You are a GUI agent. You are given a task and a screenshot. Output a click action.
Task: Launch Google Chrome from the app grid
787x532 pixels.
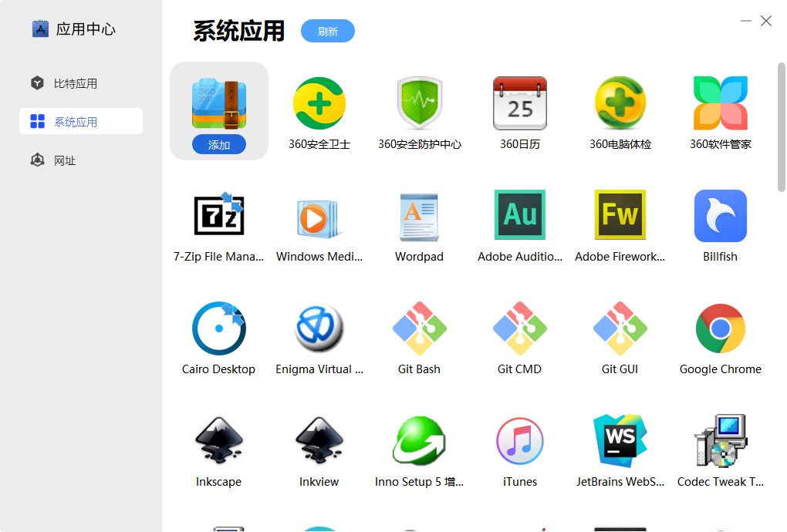(720, 328)
